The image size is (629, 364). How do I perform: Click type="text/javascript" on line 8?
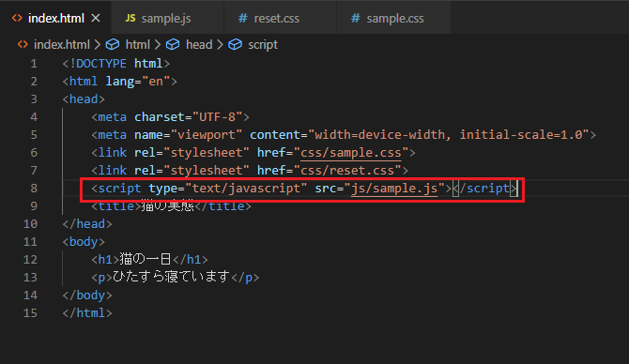coord(228,189)
